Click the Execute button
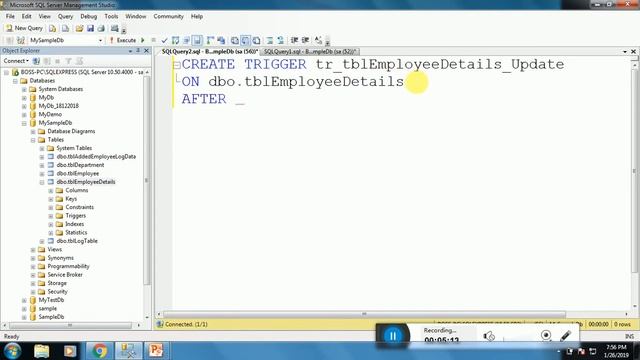Screen dimensions: 640x360 [122, 40]
